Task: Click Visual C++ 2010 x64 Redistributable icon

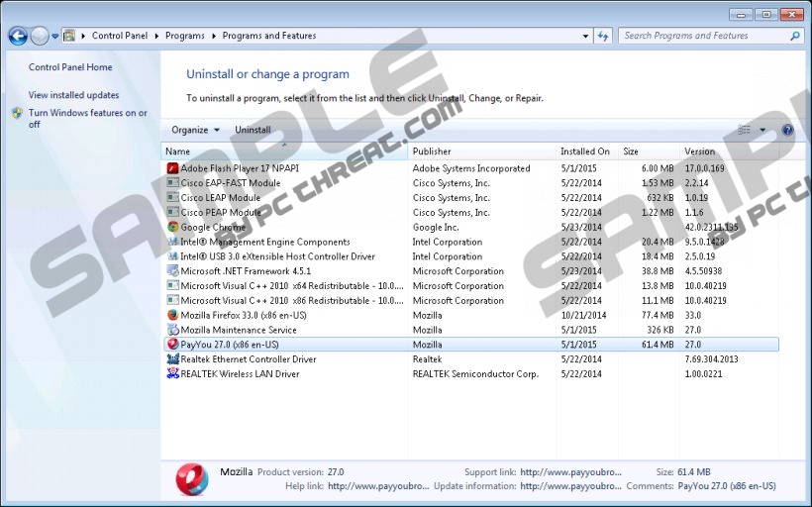Action: [172, 286]
